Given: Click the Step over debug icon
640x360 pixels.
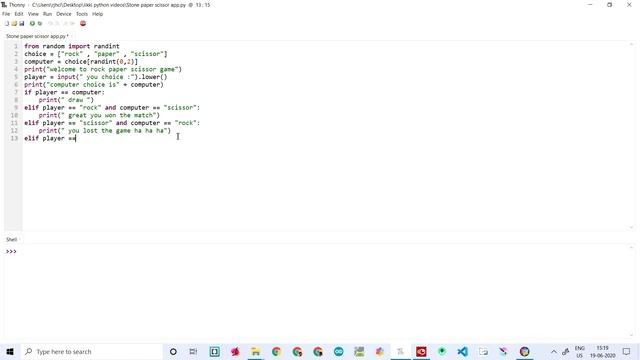Looking at the screenshot, I should pos(51,24).
